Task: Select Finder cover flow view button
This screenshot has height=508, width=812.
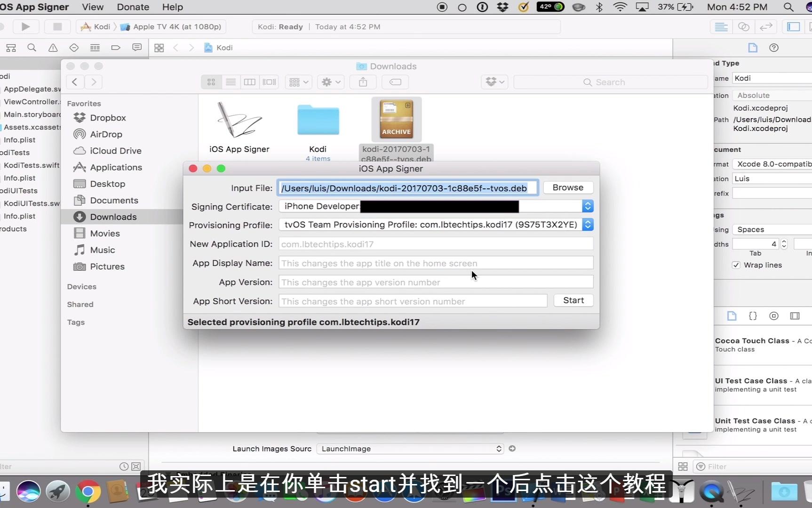Action: tap(269, 82)
